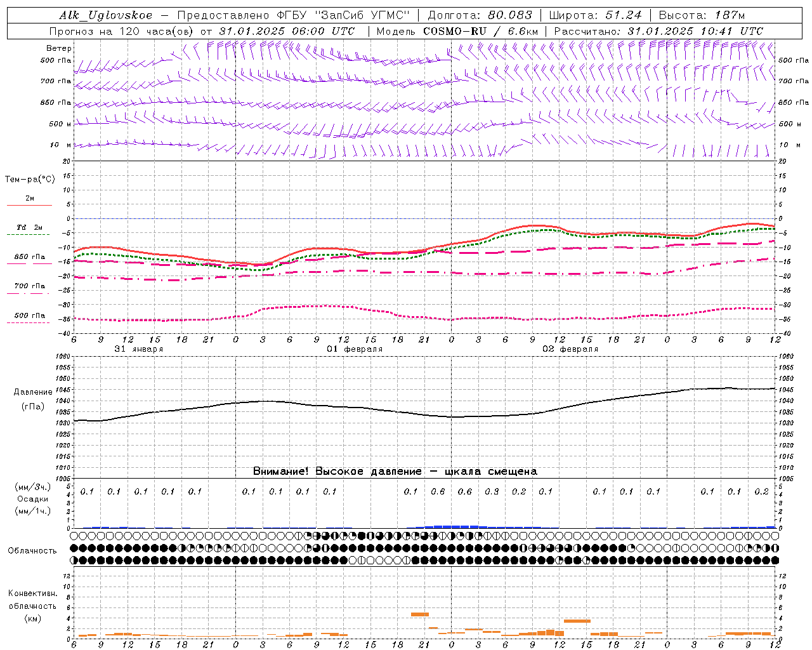Click the 1060 tick on left pressure axis

(x=62, y=357)
